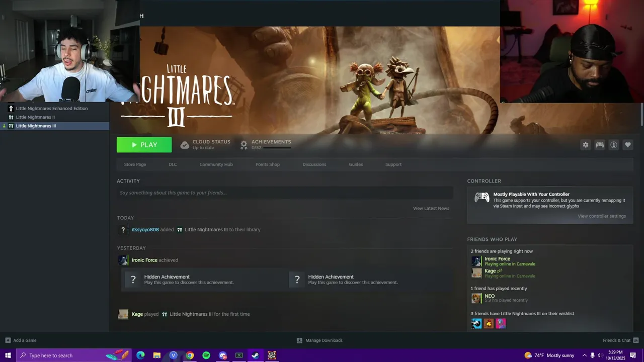Click the Windows taskbar search box
Viewport: 644px width, 362px height.
[x=74, y=355]
